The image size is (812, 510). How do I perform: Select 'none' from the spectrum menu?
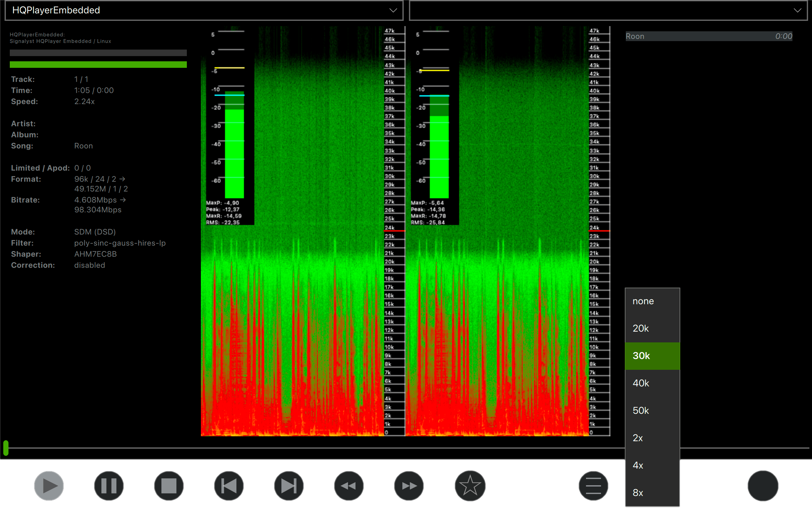tap(653, 301)
